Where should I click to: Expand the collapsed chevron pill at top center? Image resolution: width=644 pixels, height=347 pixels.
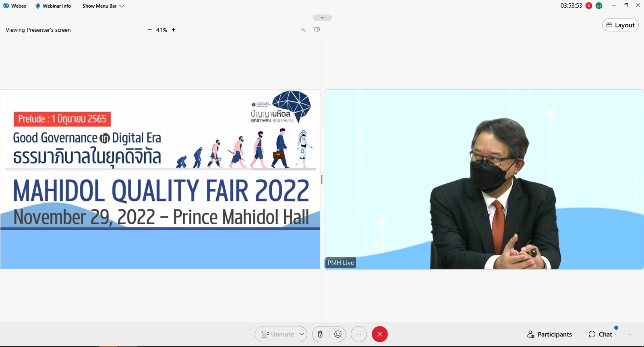point(322,18)
